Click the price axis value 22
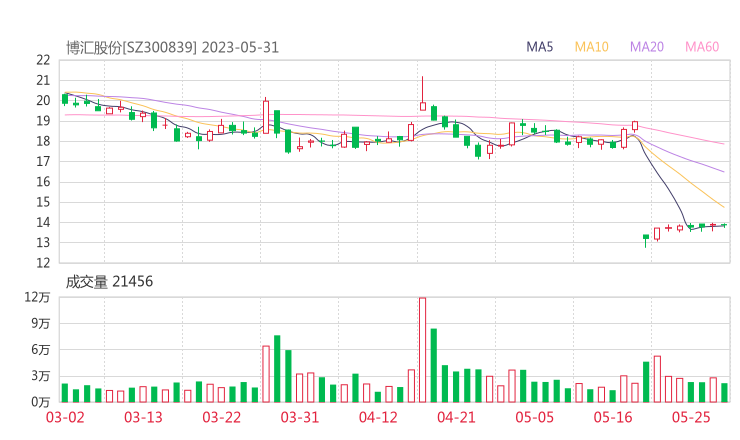Image resolution: width=740 pixels, height=440 pixels. [43, 60]
